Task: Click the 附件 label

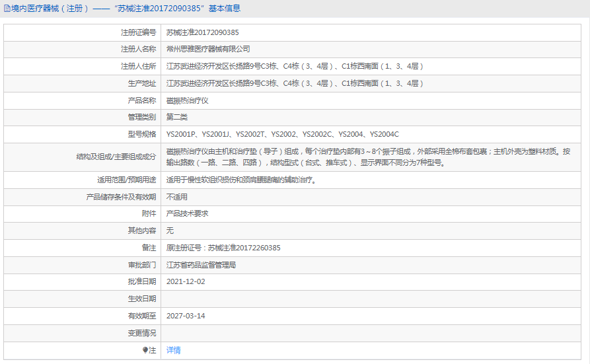Action: click(x=149, y=213)
